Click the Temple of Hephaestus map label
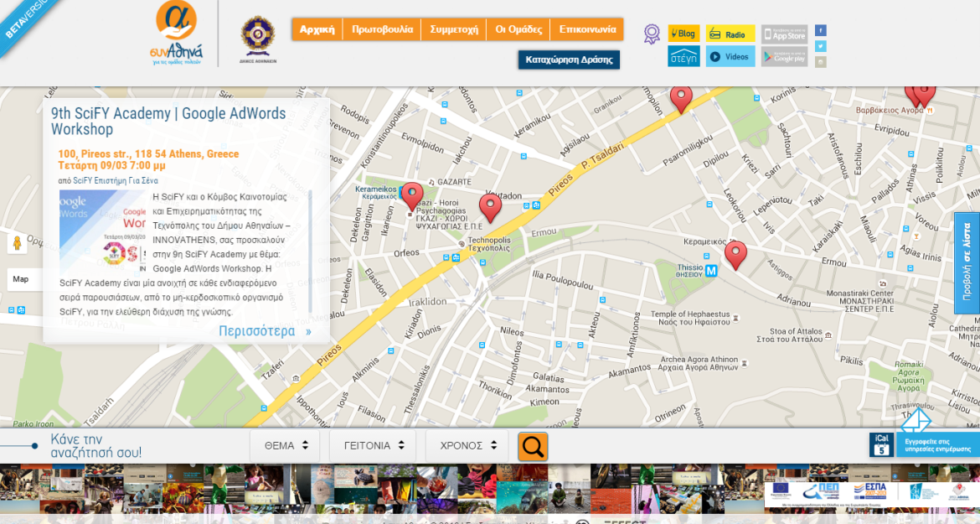The image size is (980, 524). [x=690, y=318]
